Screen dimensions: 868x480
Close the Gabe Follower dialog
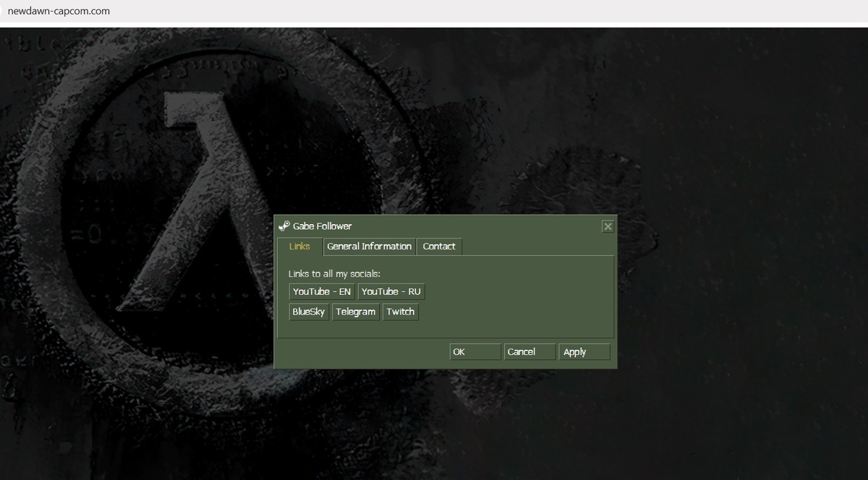(608, 226)
